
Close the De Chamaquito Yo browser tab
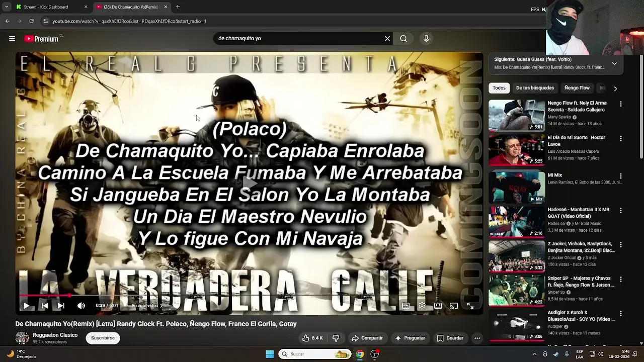165,7
